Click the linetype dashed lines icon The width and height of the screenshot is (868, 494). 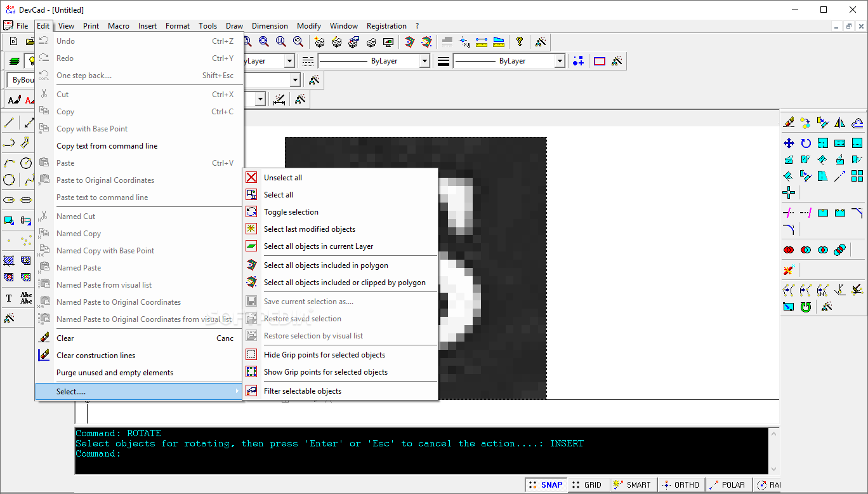coord(308,61)
